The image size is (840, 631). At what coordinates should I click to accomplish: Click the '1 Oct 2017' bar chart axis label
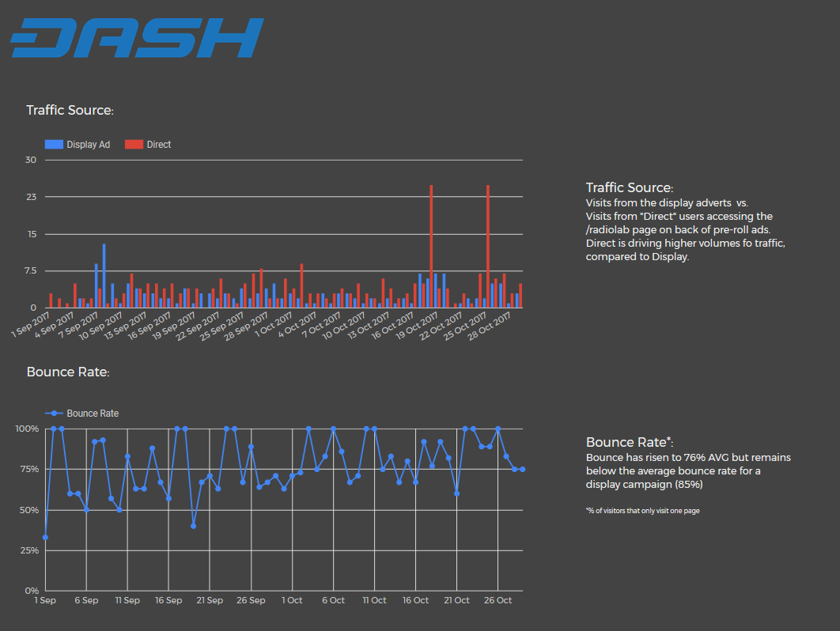[x=274, y=325]
